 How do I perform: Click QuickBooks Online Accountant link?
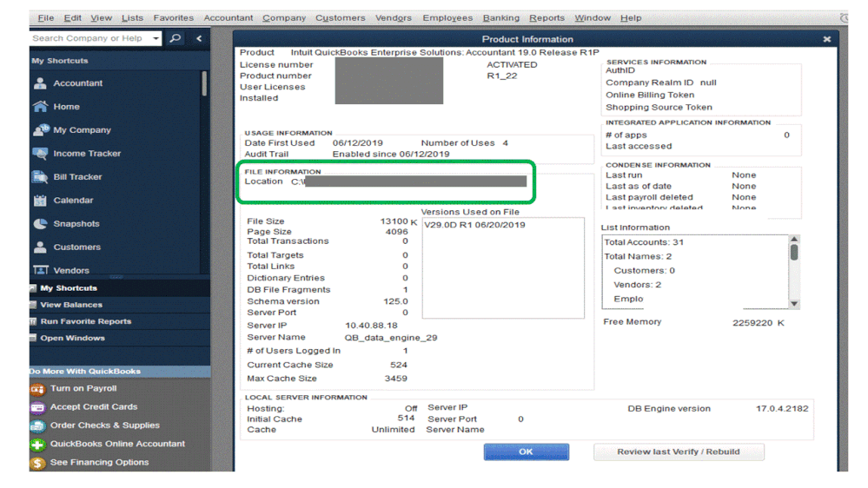(117, 444)
